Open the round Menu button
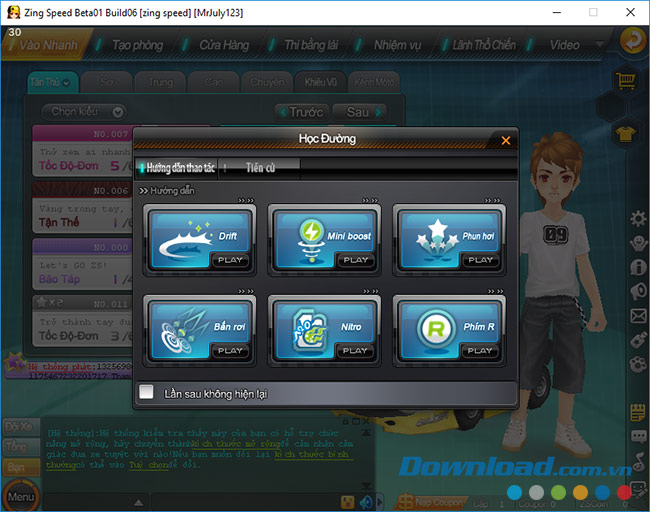This screenshot has height=512, width=650. pyautogui.click(x=20, y=496)
